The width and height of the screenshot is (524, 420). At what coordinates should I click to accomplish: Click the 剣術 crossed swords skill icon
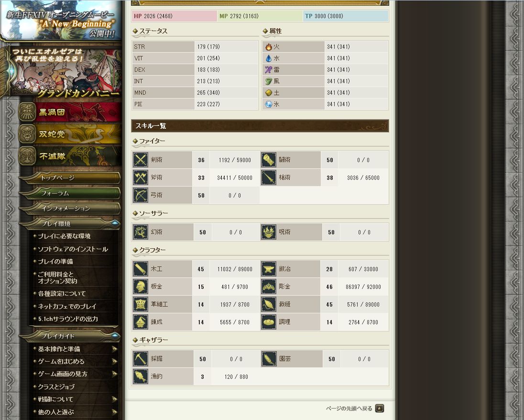click(141, 160)
